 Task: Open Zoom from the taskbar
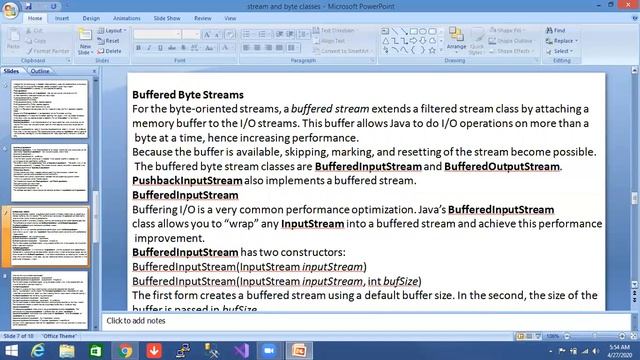[269, 351]
